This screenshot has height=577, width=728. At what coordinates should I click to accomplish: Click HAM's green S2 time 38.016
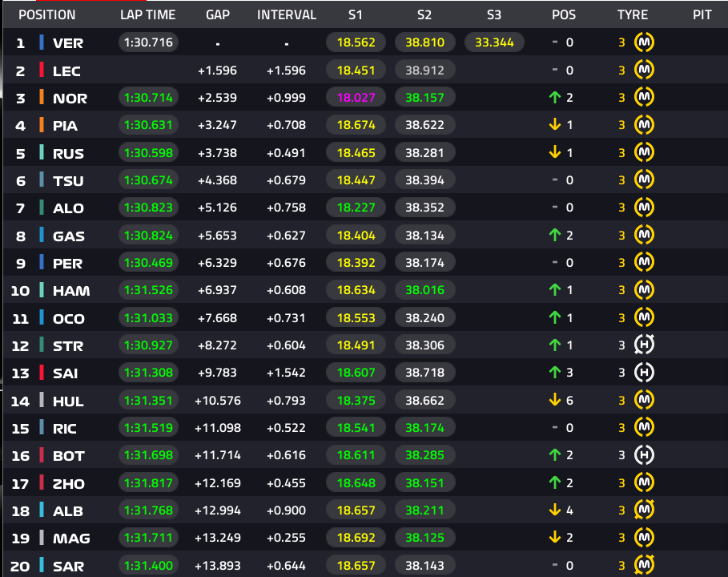click(x=424, y=290)
